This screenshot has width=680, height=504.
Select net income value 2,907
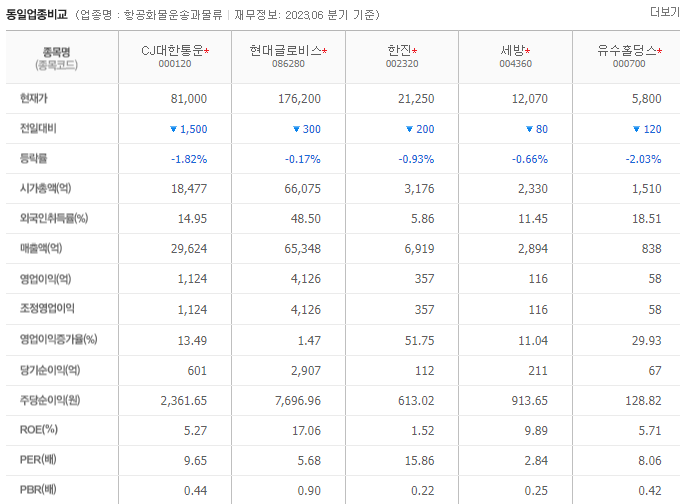[x=305, y=371]
